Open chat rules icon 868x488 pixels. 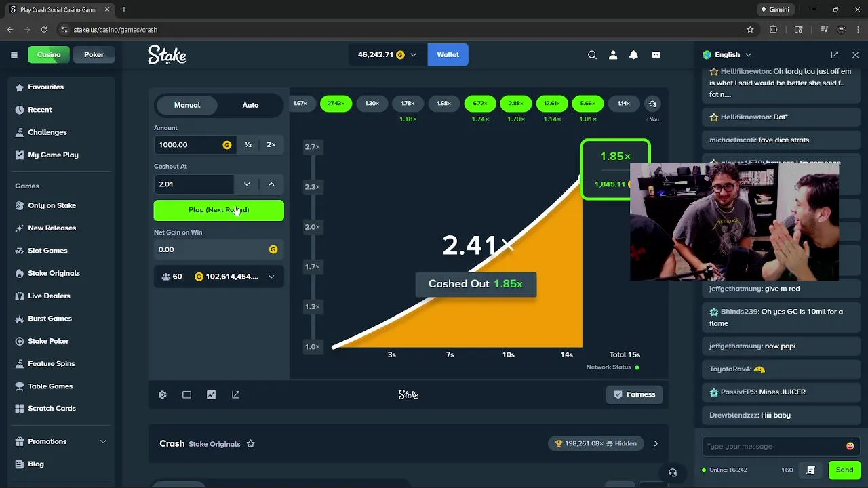[810, 470]
